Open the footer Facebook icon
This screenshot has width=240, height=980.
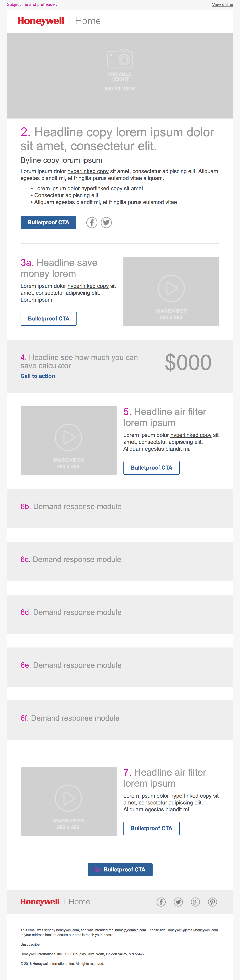click(161, 902)
